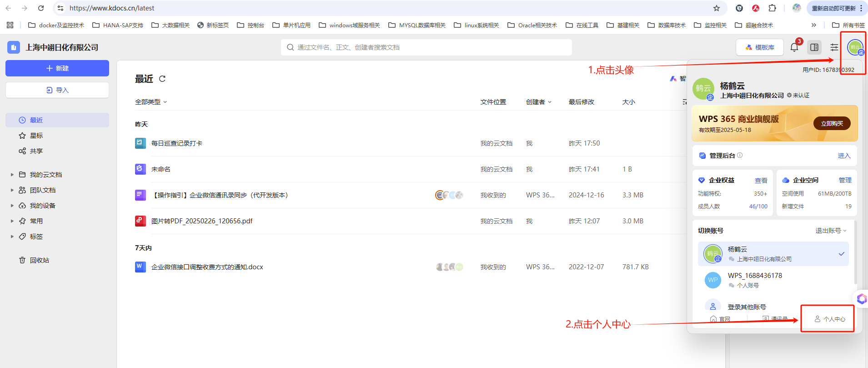Open the docker及监控技术 bookmark folder
868x368 pixels.
(x=56, y=25)
